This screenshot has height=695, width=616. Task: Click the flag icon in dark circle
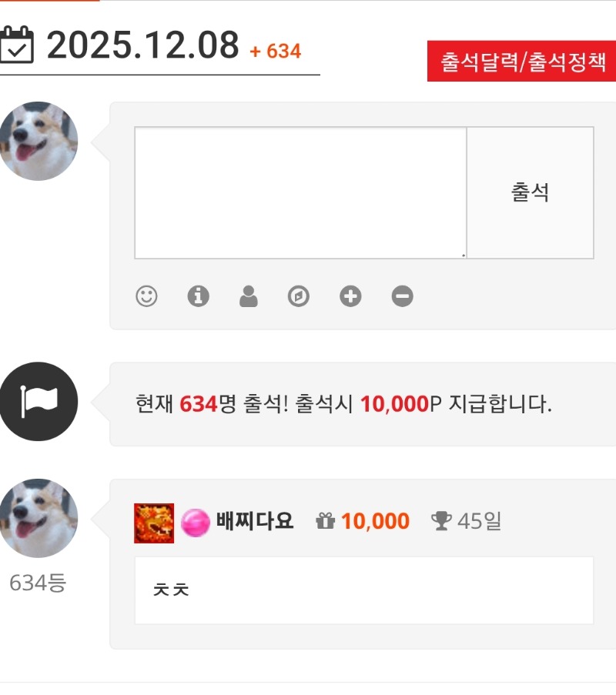click(38, 402)
